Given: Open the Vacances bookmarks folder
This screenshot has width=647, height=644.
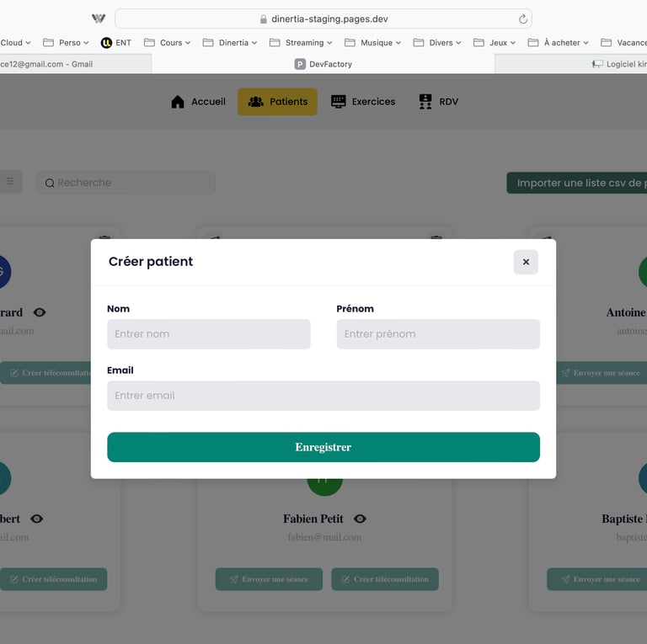Looking at the screenshot, I should pyautogui.click(x=623, y=42).
